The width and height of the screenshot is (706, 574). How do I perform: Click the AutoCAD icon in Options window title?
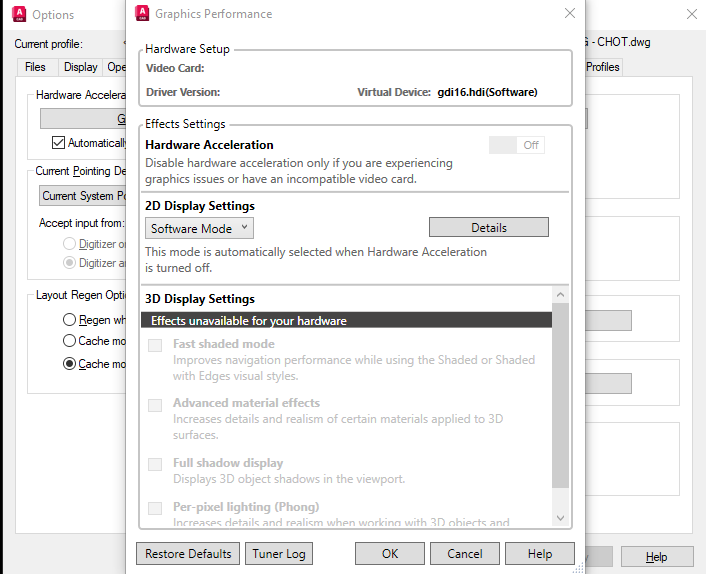19,14
